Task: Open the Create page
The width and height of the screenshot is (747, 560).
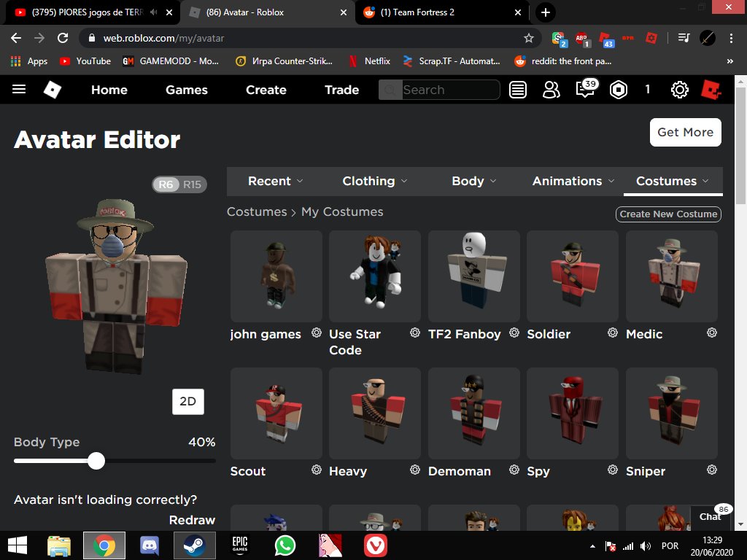Action: [x=266, y=90]
